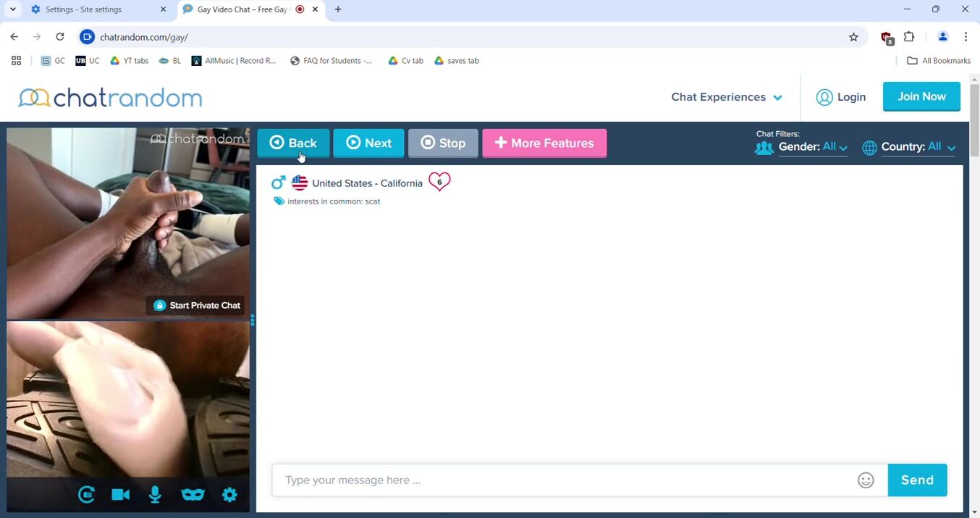
Task: Click the switch camera icon
Action: (x=87, y=495)
